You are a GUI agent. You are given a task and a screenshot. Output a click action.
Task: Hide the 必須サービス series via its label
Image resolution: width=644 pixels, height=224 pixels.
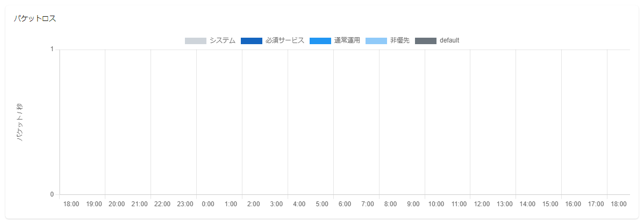click(284, 40)
